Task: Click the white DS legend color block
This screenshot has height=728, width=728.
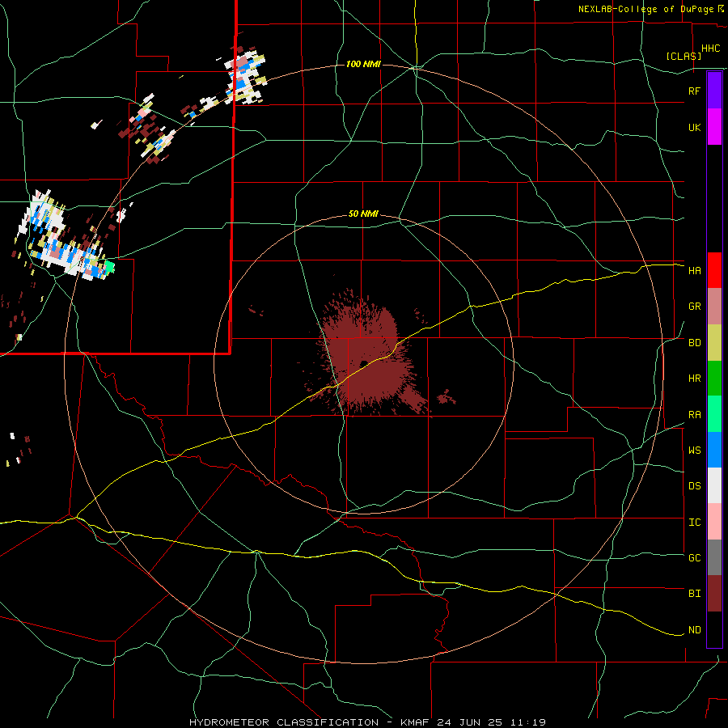Action: [x=714, y=485]
